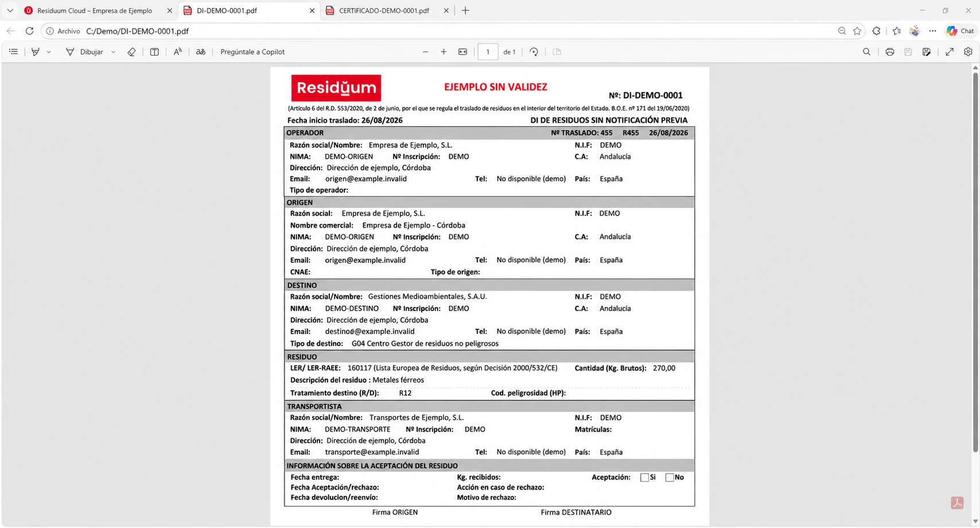Click the page number input field

[x=488, y=52]
